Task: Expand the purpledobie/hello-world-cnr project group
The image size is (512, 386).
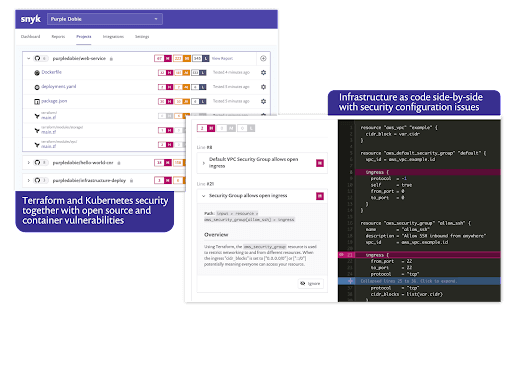Action: click(29, 163)
